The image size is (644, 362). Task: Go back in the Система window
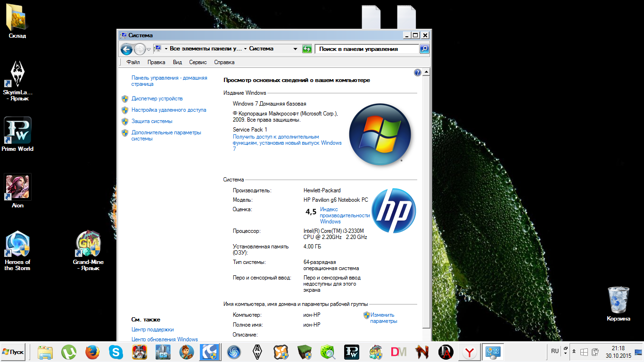pyautogui.click(x=126, y=49)
